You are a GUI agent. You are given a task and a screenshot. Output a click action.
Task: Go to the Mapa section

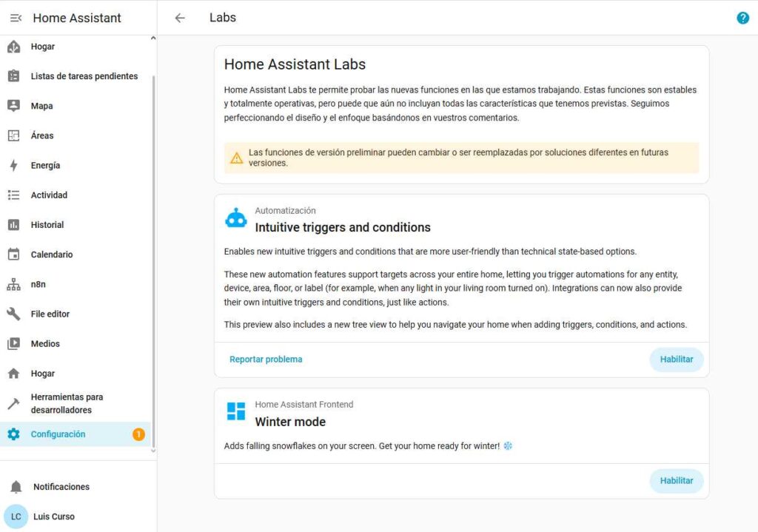point(41,106)
